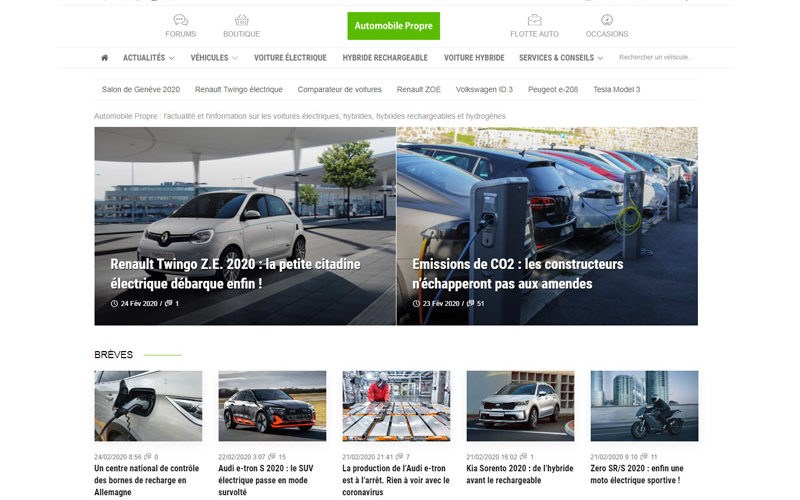Screen dimensions: 800x500
Task: Expand the Services & Conseils chevron
Action: click(x=601, y=58)
